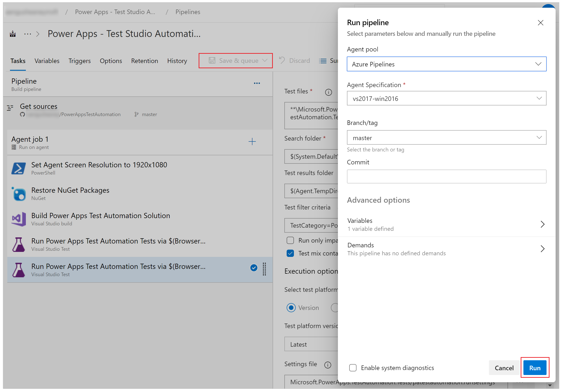Click the Run button to start pipeline
564x392 pixels.
tap(535, 367)
